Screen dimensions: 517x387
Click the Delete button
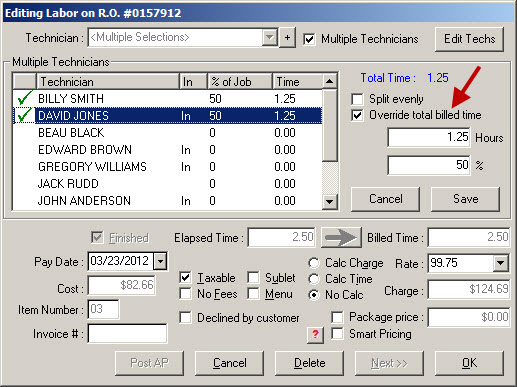tap(309, 363)
